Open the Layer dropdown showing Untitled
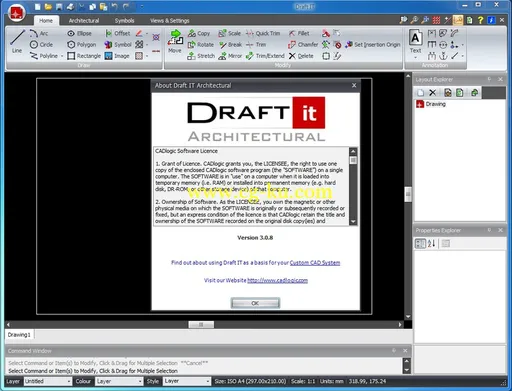Image resolution: width=512 pixels, height=391 pixels. click(x=48, y=381)
